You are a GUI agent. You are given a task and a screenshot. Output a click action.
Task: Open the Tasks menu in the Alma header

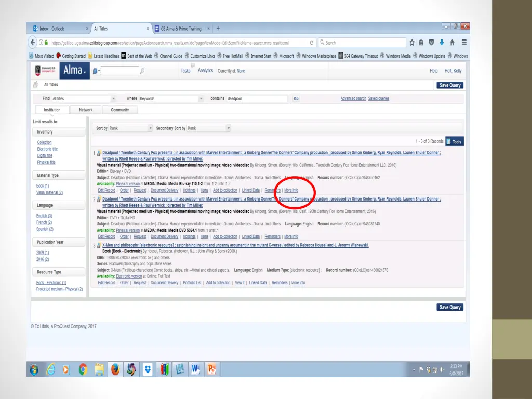pos(185,71)
